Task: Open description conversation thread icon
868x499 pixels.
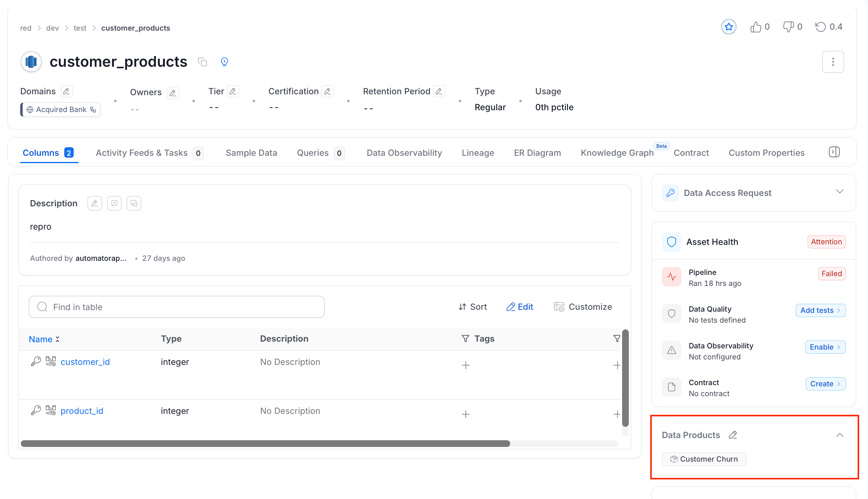Action: (134, 203)
